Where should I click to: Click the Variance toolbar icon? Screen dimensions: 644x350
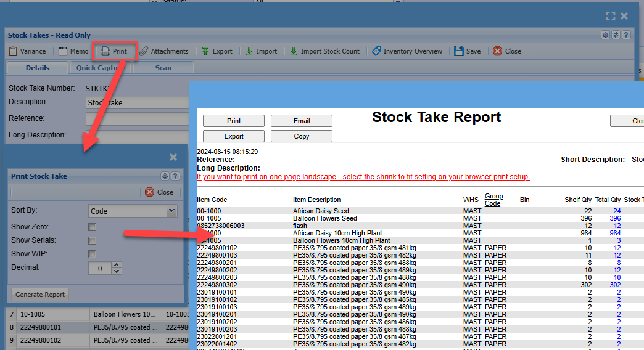[14, 51]
